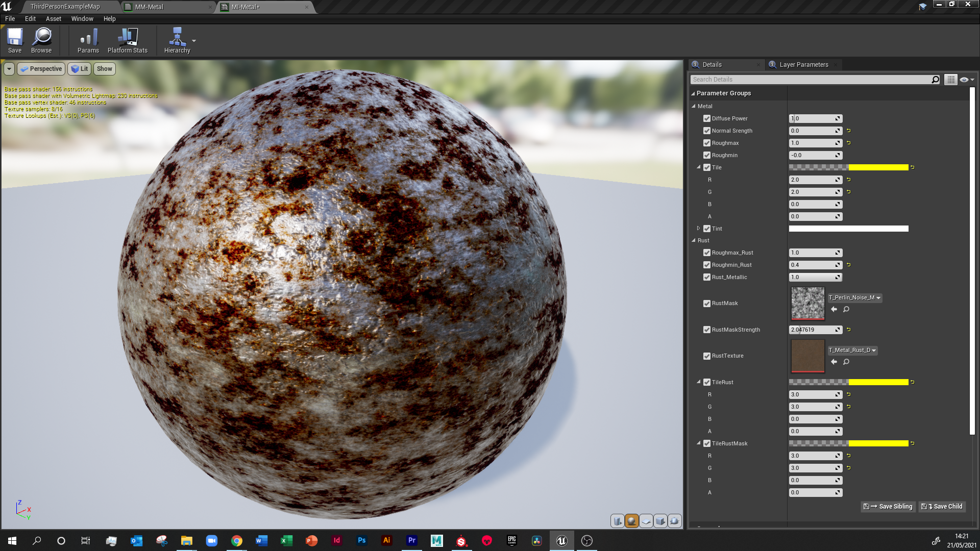
Task: Switch preview mesh to plane
Action: (646, 521)
